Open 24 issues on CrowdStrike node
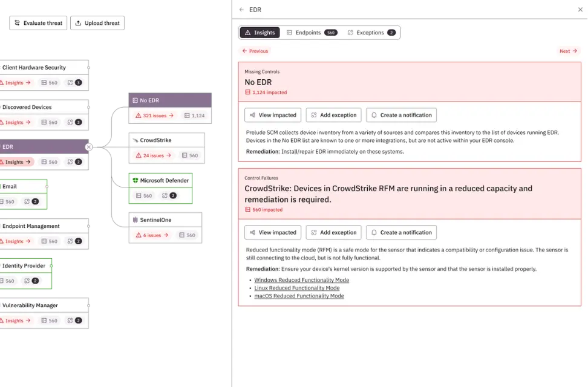 [x=154, y=155]
